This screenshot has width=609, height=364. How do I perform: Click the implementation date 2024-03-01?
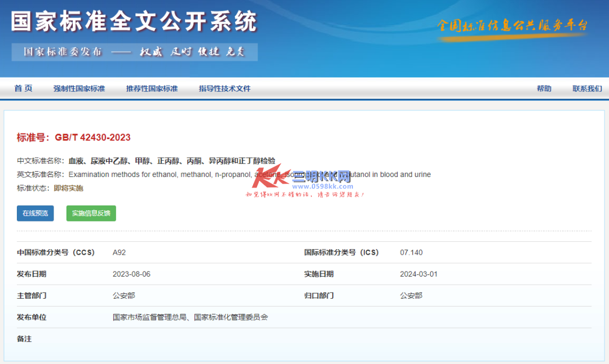tap(418, 274)
